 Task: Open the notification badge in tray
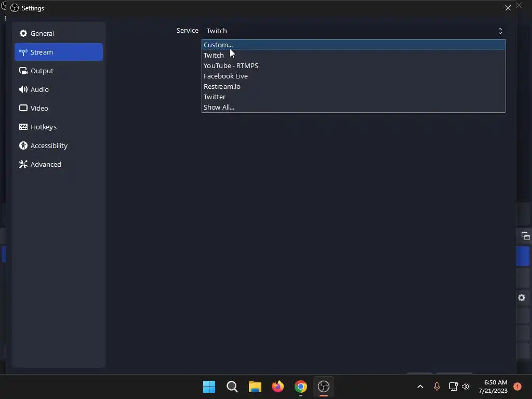(x=517, y=387)
